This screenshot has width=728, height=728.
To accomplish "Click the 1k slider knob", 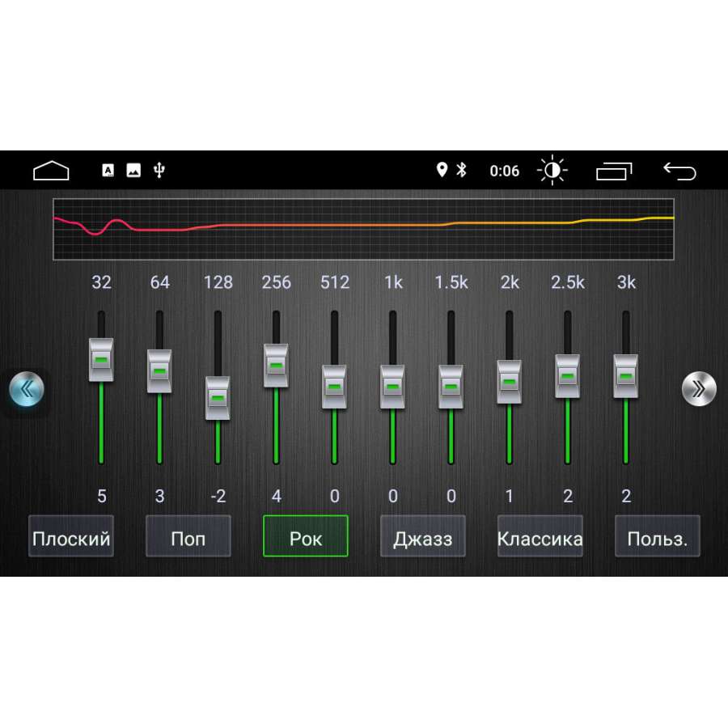I will point(392,387).
